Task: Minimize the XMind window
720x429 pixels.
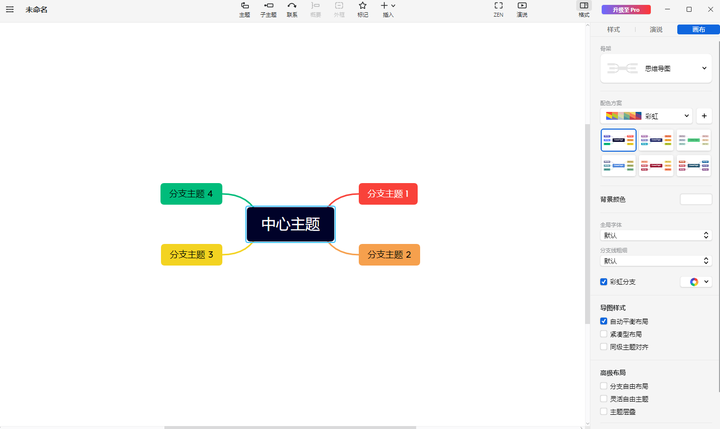Action: coord(667,9)
